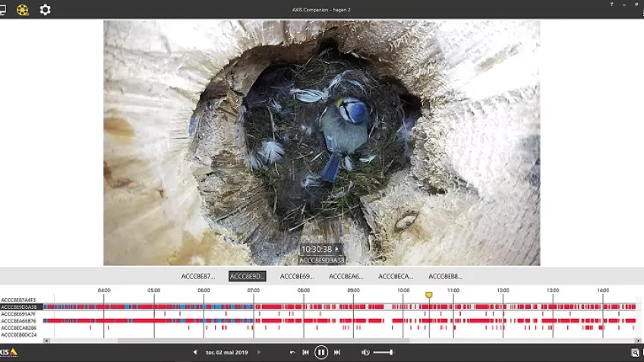This screenshot has height=362, width=644.
Task: Select camera tab ACCC8EB8...
Action: click(x=445, y=276)
